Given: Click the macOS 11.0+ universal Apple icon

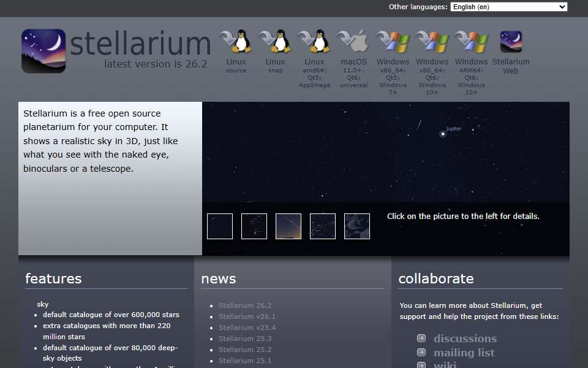Looking at the screenshot, I should (353, 41).
